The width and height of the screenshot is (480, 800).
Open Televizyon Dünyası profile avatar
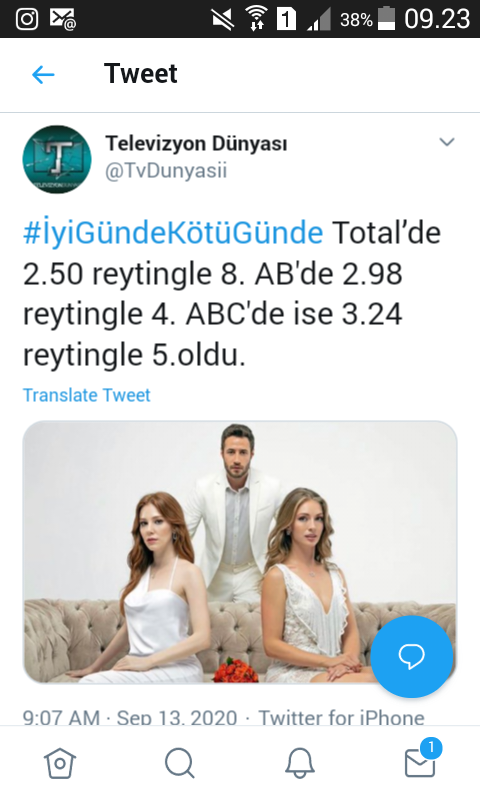coord(57,159)
